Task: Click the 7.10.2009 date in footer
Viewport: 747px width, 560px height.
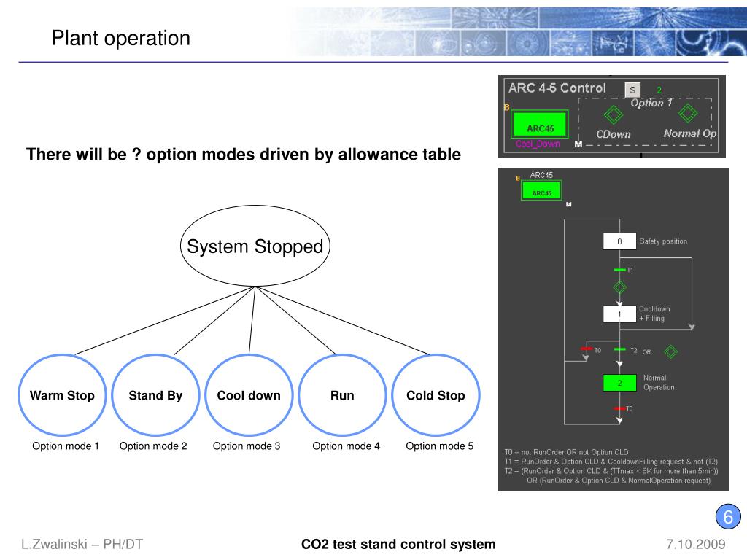Action: pos(695,544)
